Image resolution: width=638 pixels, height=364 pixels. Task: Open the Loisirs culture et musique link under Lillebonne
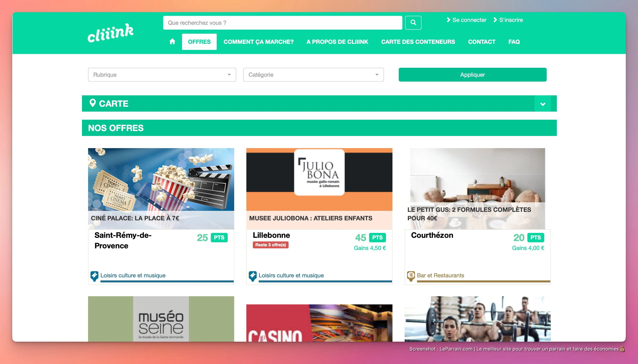[x=291, y=275]
